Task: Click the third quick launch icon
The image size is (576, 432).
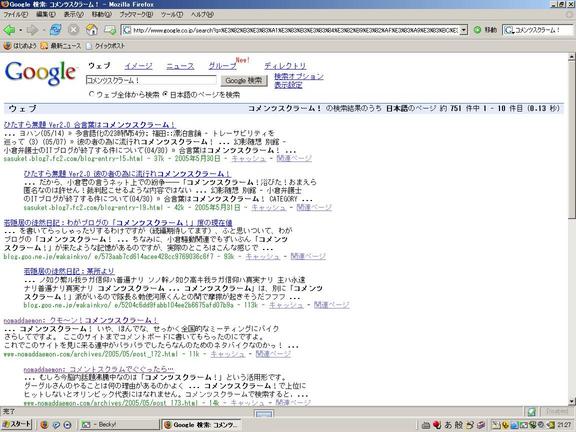Action: click(68, 425)
